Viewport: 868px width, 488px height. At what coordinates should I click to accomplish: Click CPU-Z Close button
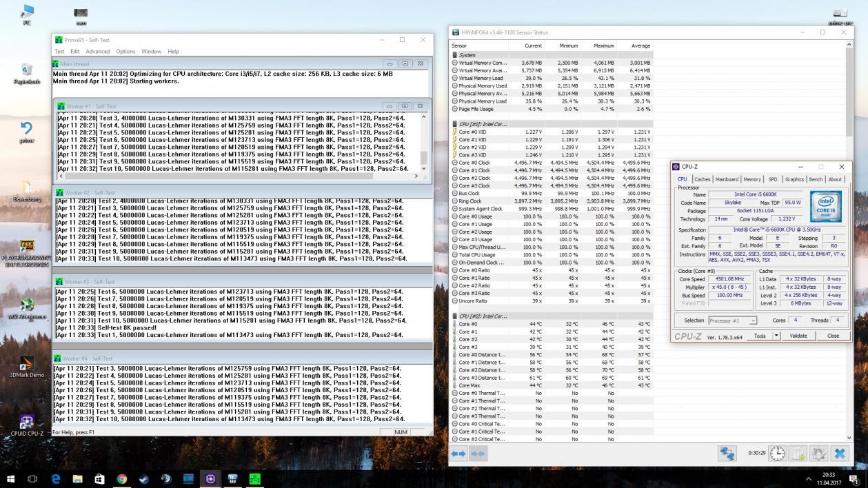pos(833,336)
